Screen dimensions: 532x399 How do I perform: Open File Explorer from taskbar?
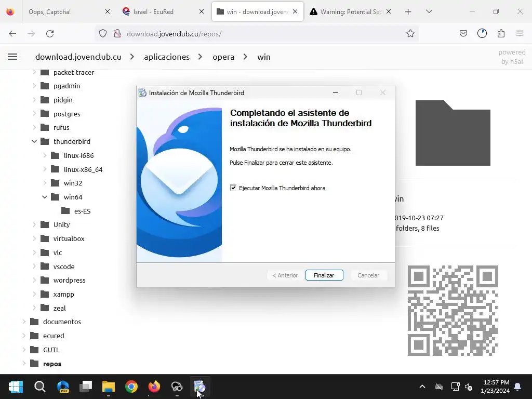(109, 387)
